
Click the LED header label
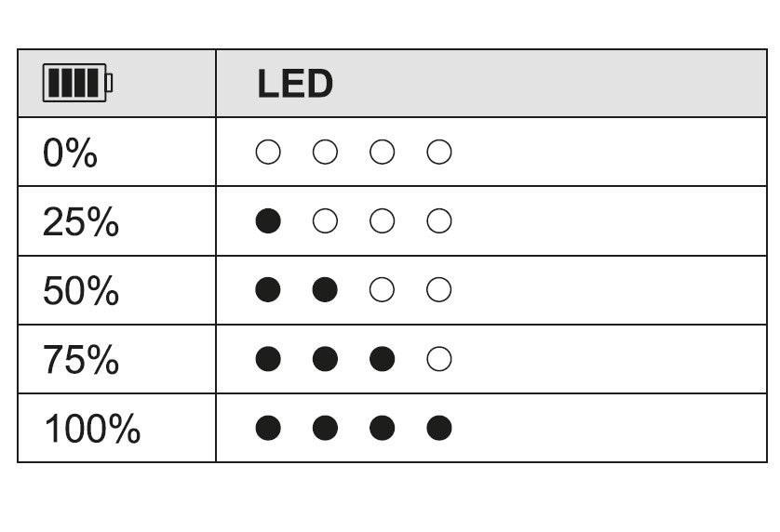[x=295, y=84]
